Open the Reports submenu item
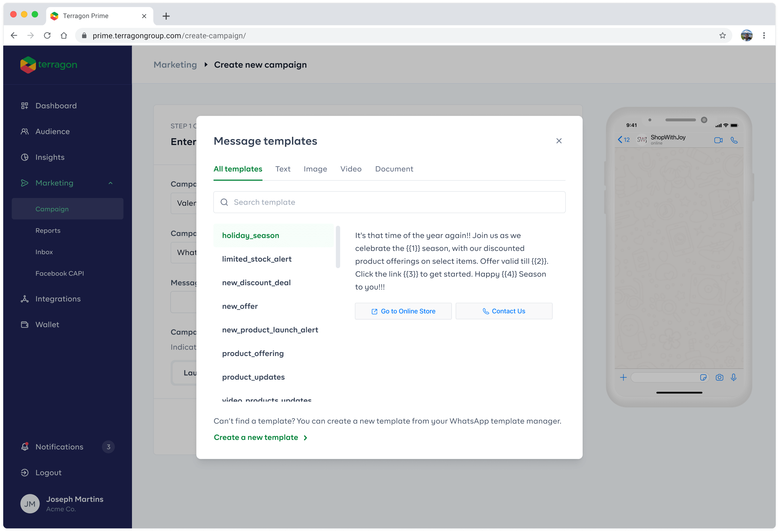Screen dimensions: 779x532 click(x=48, y=231)
